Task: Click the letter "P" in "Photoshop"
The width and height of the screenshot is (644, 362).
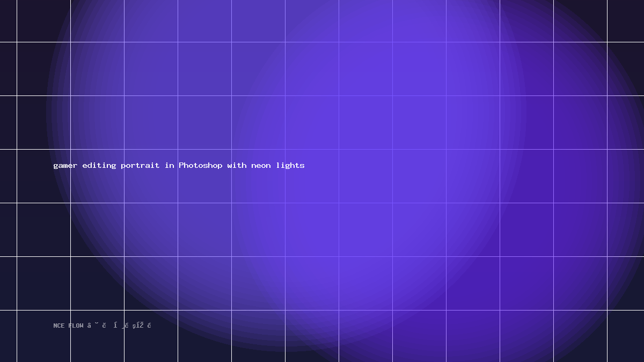Action: pyautogui.click(x=181, y=165)
